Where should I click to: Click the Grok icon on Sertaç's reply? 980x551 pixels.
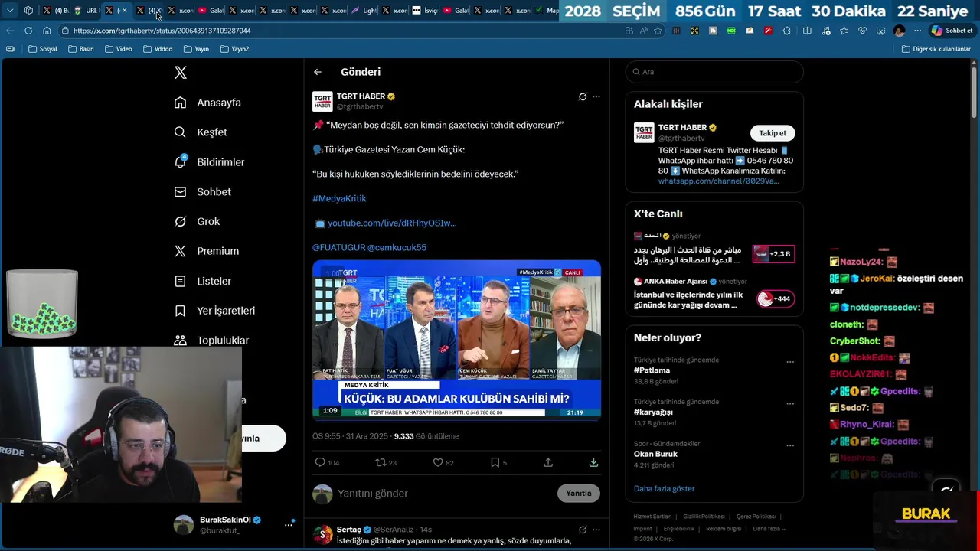coord(583,530)
